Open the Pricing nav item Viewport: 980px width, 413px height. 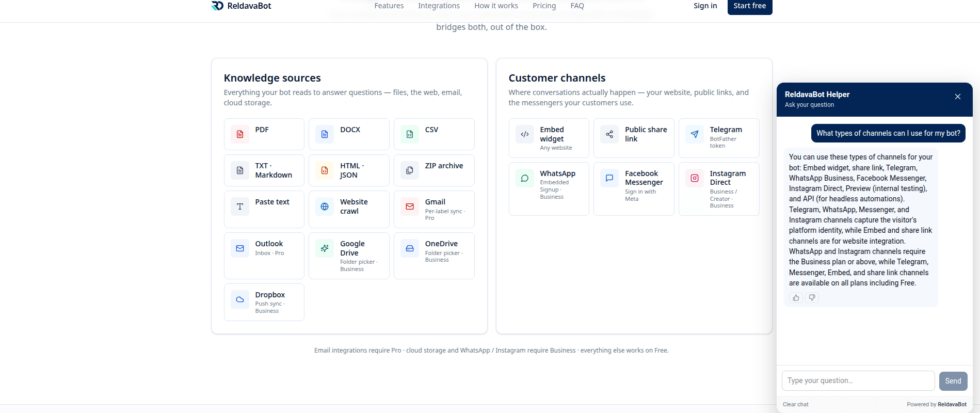click(544, 6)
